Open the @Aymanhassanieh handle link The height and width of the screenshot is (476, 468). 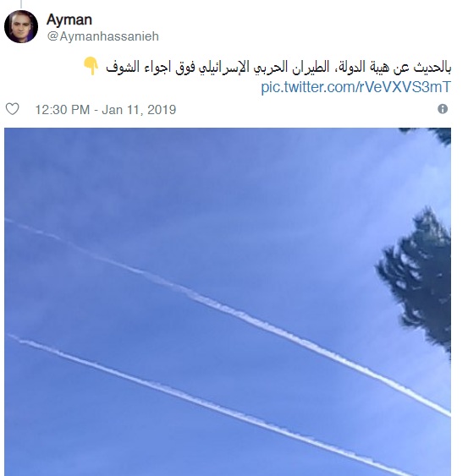103,36
